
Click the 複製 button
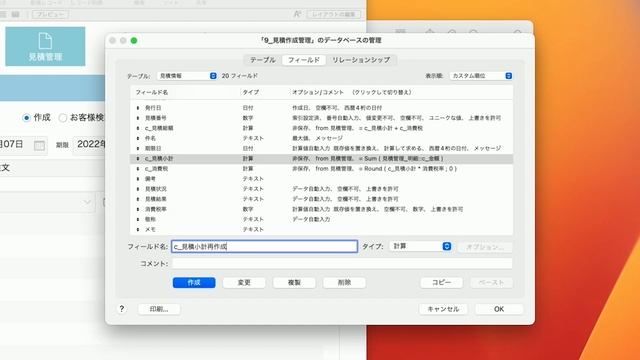(294, 282)
